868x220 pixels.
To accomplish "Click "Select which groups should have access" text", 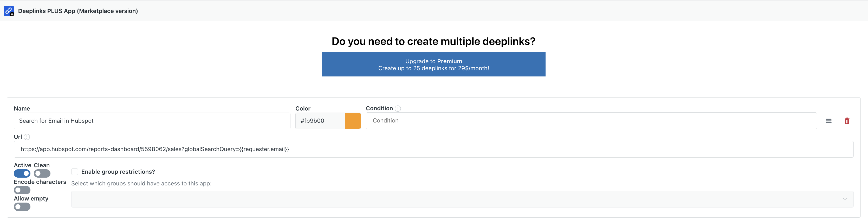I will pyautogui.click(x=141, y=184).
